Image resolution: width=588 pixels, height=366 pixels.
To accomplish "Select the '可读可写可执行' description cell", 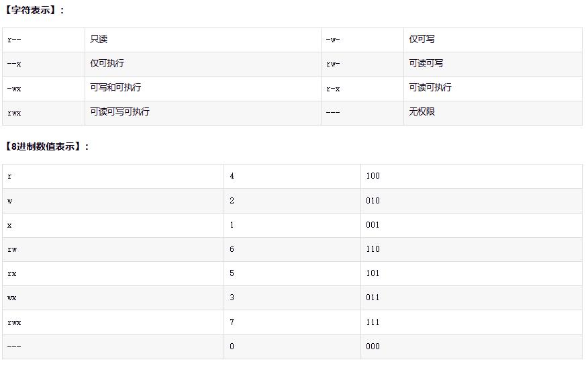I will [x=119, y=112].
